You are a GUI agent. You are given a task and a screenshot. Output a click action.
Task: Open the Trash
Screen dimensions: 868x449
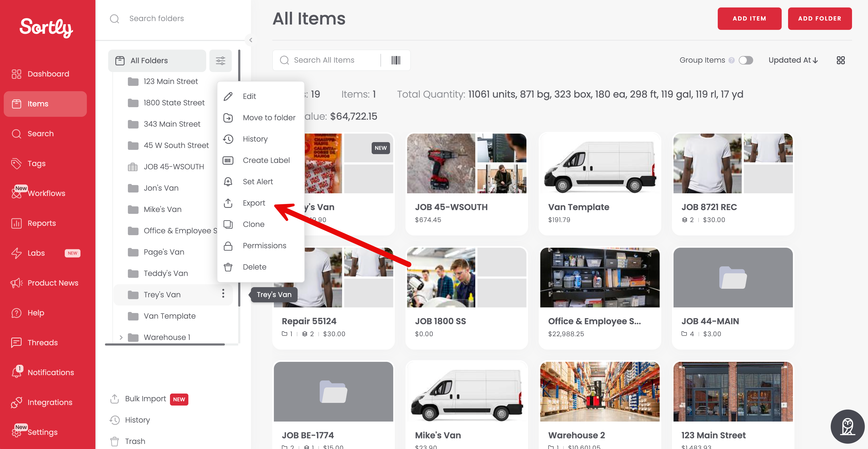[x=128, y=441]
